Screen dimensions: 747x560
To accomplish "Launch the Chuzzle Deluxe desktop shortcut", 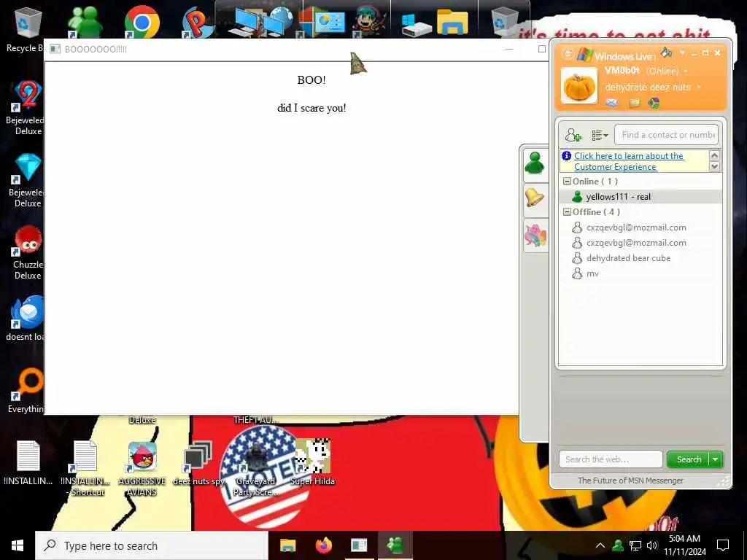I will pos(27,252).
